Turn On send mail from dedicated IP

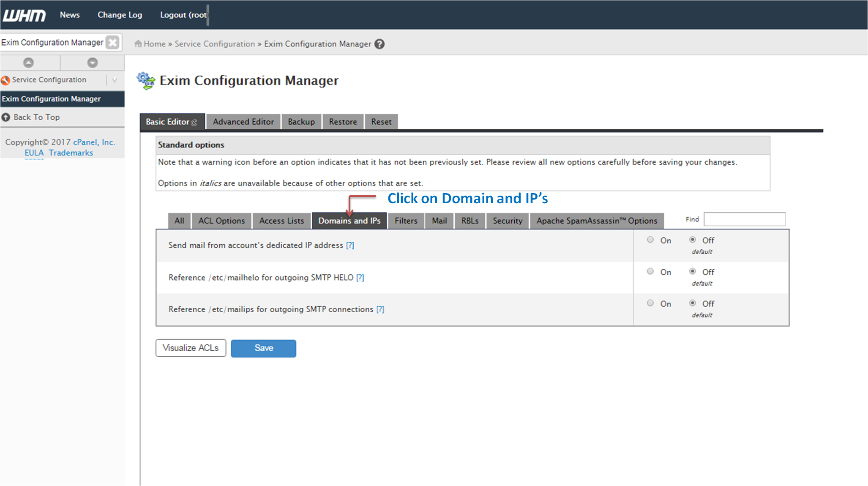[650, 240]
